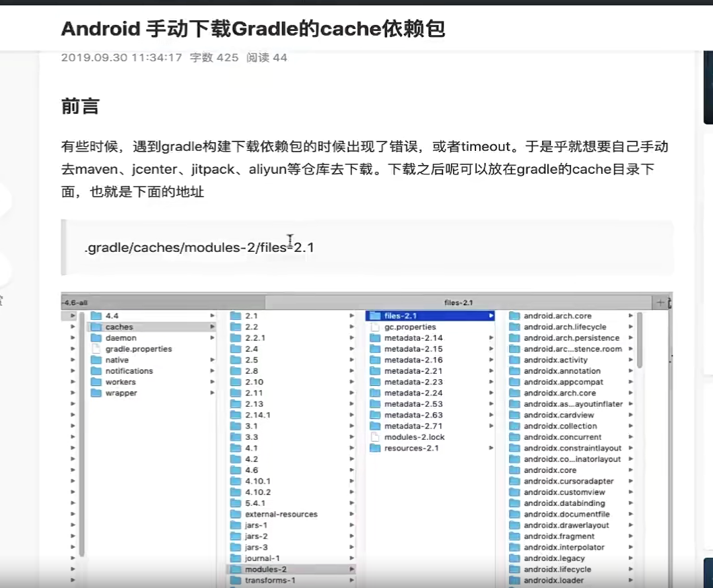Image resolution: width=713 pixels, height=588 pixels.
Task: Switch to the files-2.1 tab
Action: [459, 302]
